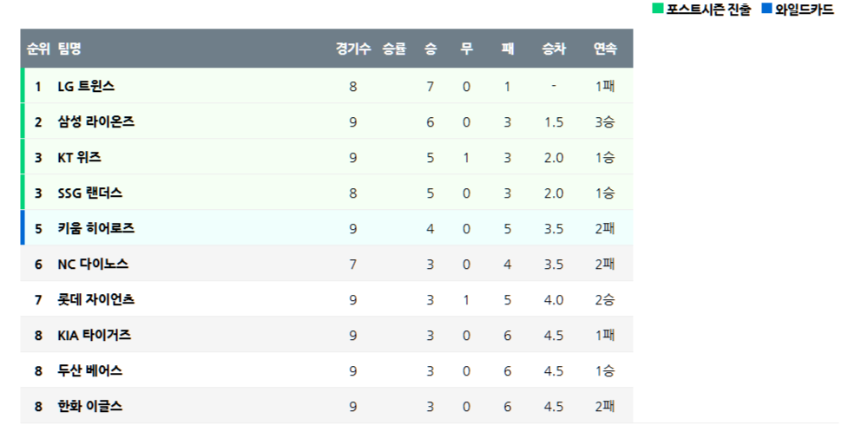Screen dimensions: 868x425
Task: Click 한화 이글스 team name
Action: [x=89, y=407]
